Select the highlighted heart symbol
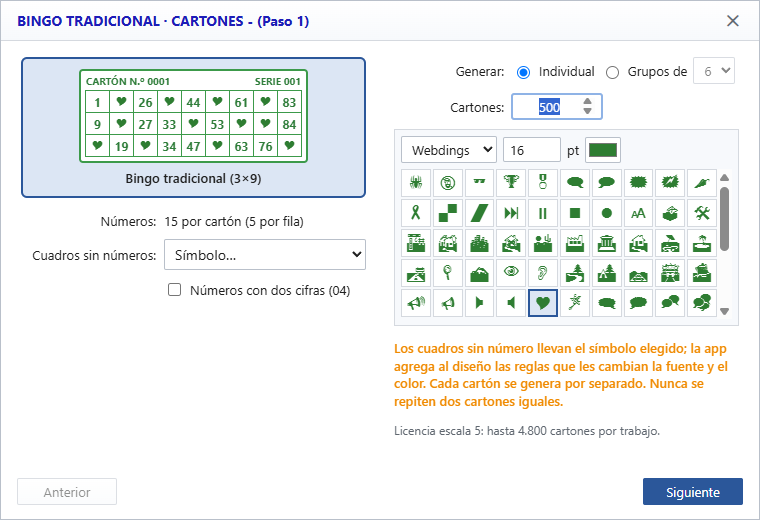760x520 pixels. click(x=543, y=303)
